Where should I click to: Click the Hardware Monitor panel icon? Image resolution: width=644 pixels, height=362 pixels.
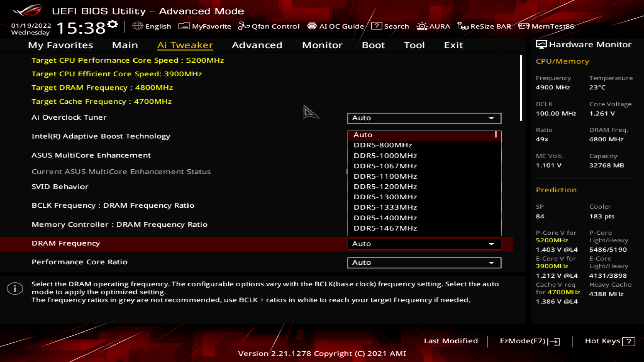click(541, 44)
